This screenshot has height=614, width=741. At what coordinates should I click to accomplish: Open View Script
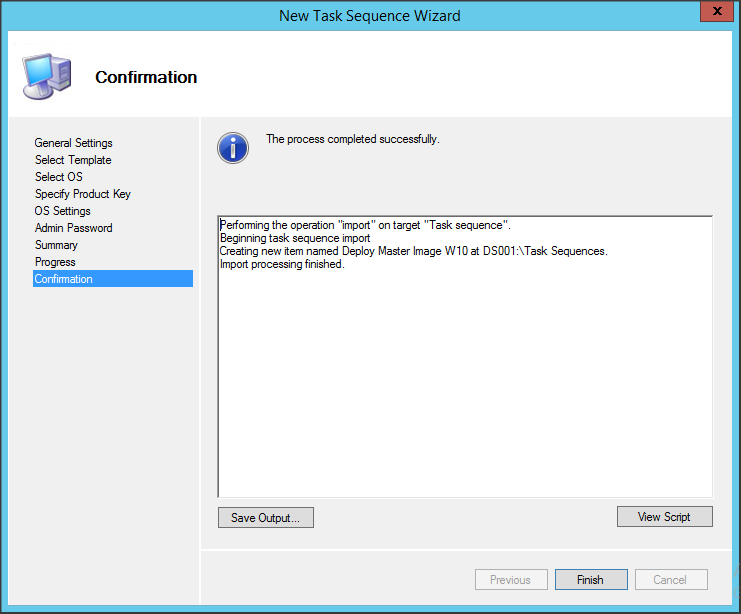pyautogui.click(x=664, y=517)
